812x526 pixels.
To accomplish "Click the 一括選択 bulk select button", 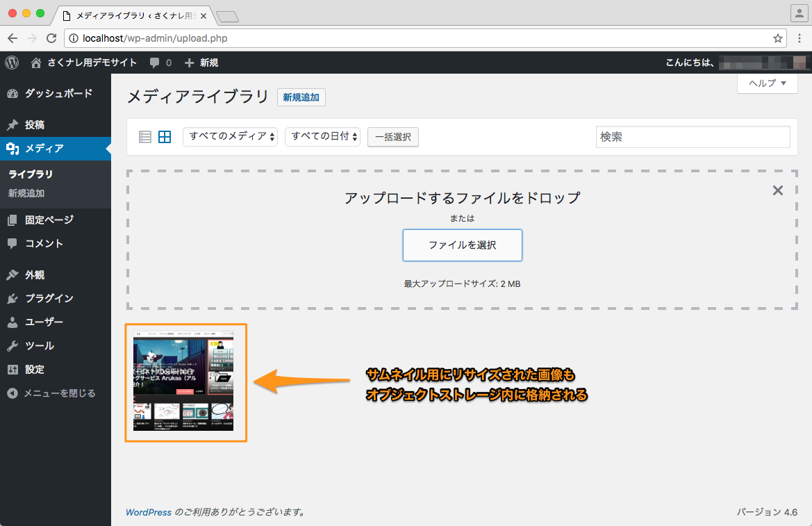I will 393,138.
